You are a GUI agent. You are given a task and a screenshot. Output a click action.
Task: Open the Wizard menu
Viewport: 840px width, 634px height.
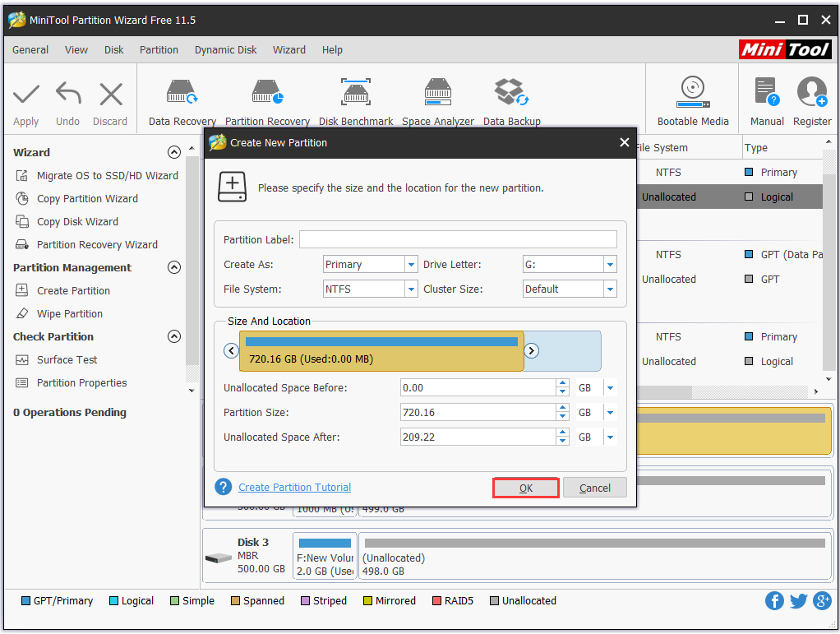289,50
